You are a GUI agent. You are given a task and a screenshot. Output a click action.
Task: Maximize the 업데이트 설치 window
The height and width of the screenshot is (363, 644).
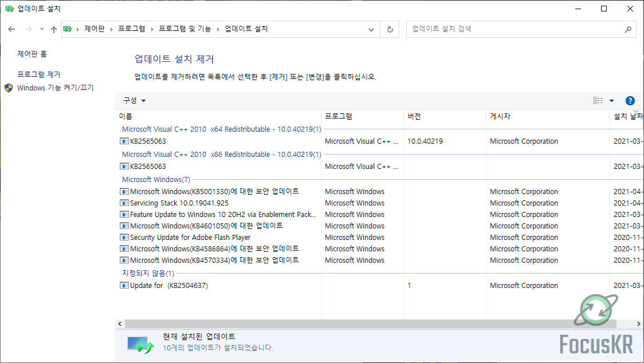604,9
